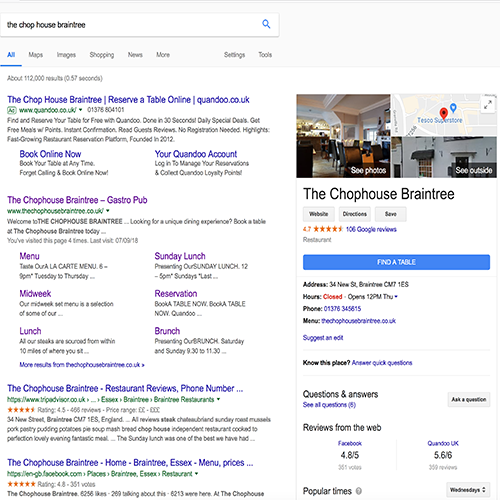The height and width of the screenshot is (500, 500).
Task: Open the Your Quandoo Account sitelink
Action: pos(196,154)
